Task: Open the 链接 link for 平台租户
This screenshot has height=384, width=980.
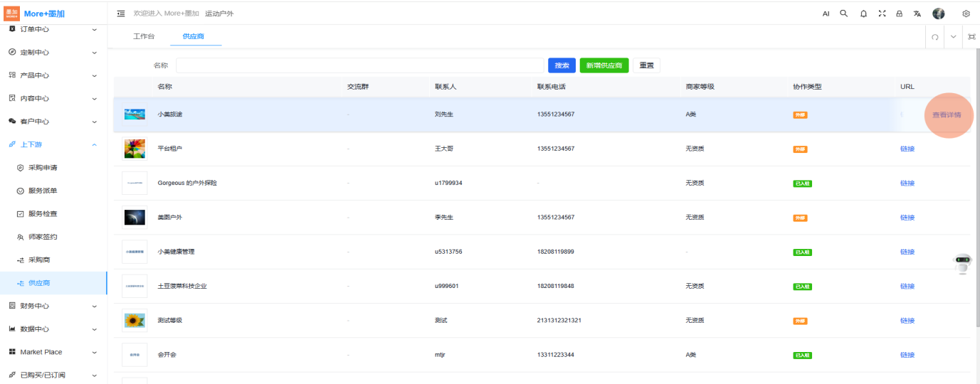Action: [907, 149]
